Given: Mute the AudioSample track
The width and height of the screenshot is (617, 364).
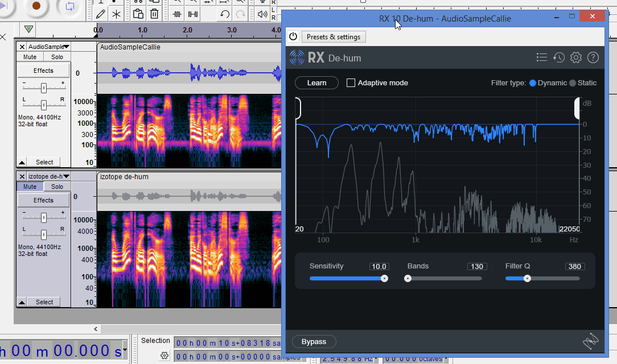Looking at the screenshot, I should pyautogui.click(x=30, y=57).
